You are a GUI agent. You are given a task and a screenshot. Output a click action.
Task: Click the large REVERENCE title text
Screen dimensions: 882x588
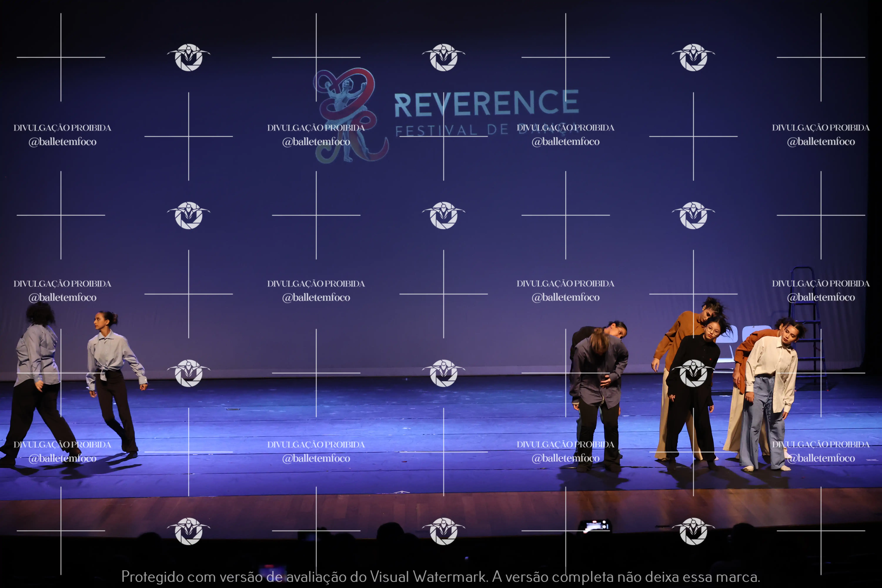[x=486, y=103]
